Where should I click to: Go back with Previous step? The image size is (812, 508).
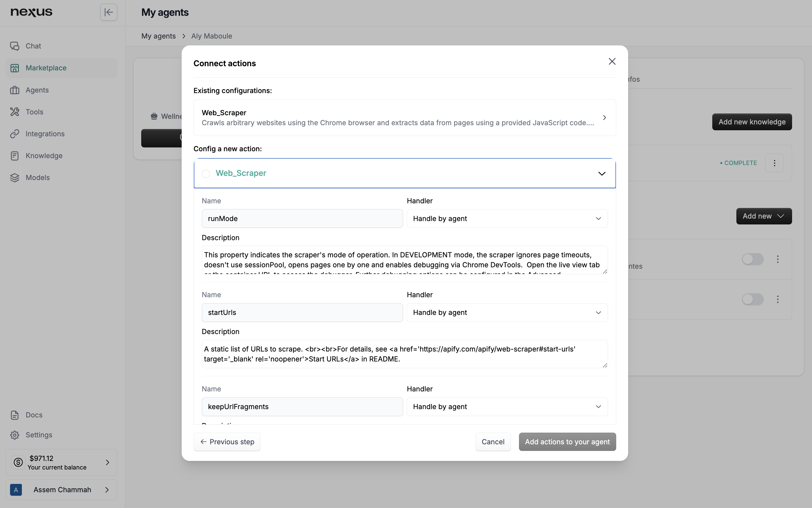pos(227,442)
